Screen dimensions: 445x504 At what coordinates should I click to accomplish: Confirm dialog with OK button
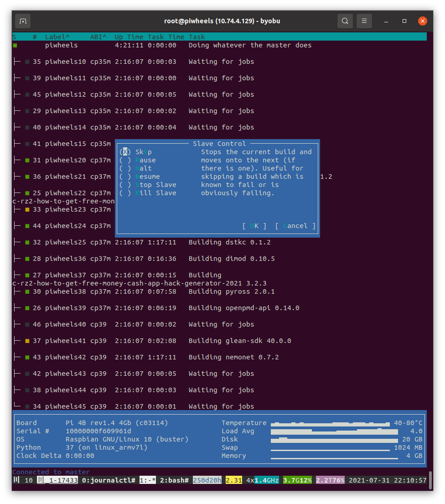[254, 226]
